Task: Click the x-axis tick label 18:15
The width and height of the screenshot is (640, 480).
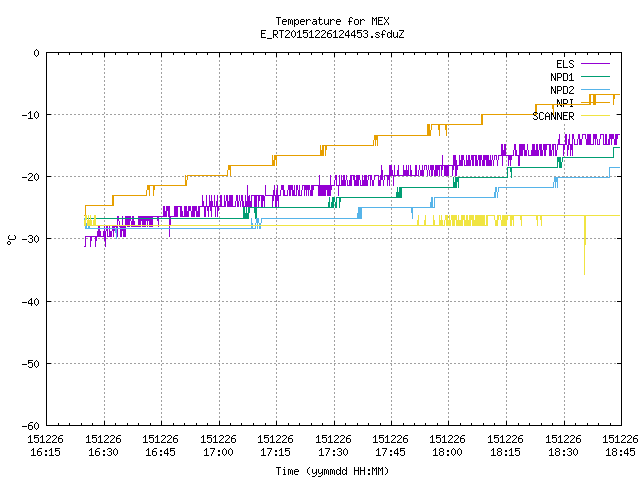Action: point(506,452)
